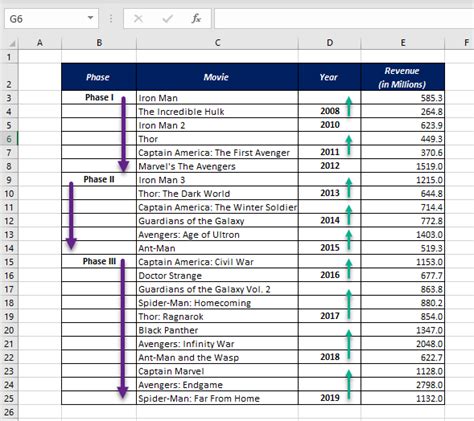Select Thor: The Dark World cell
The image size is (474, 421).
coord(217,193)
